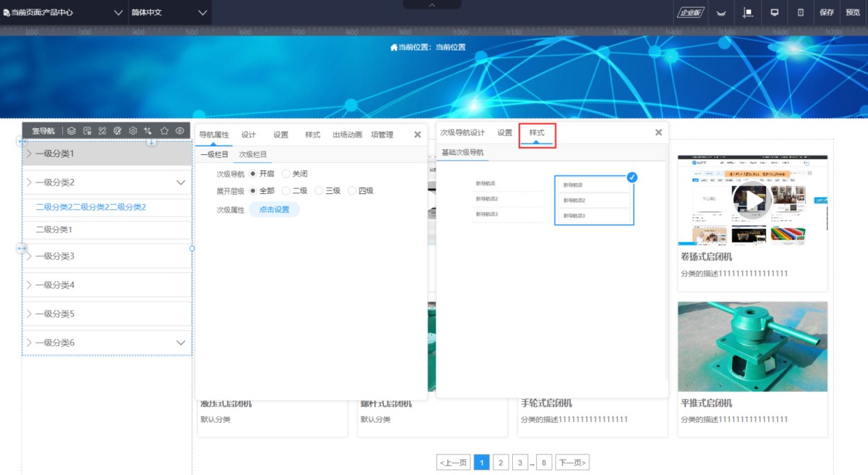The image size is (868, 475).
Task: Select 二级 radio for 展开层级
Action: click(286, 191)
